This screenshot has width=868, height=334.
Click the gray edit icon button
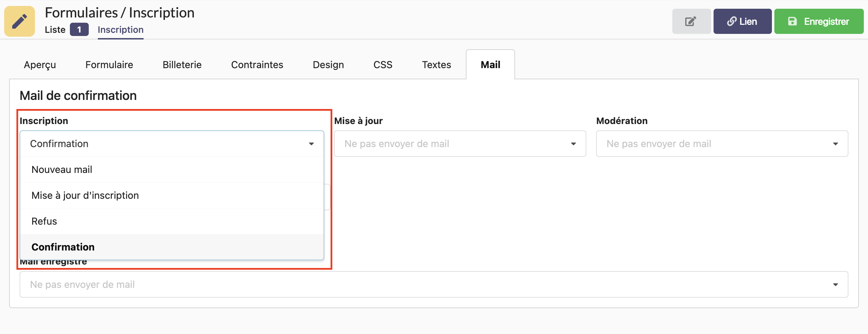pyautogui.click(x=691, y=21)
